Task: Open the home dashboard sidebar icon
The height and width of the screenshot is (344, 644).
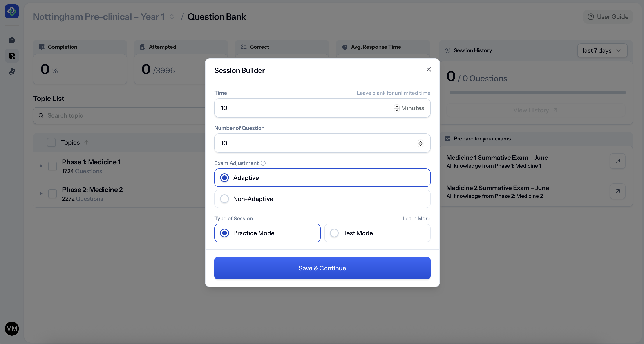Action: [x=12, y=40]
